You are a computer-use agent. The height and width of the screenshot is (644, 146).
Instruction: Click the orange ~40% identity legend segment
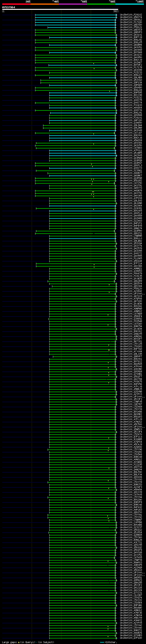(45, 4)
